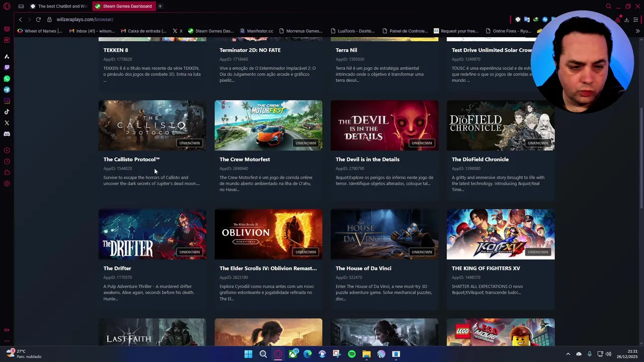Open a new tab with the plus button
644x362 pixels.
[160, 6]
